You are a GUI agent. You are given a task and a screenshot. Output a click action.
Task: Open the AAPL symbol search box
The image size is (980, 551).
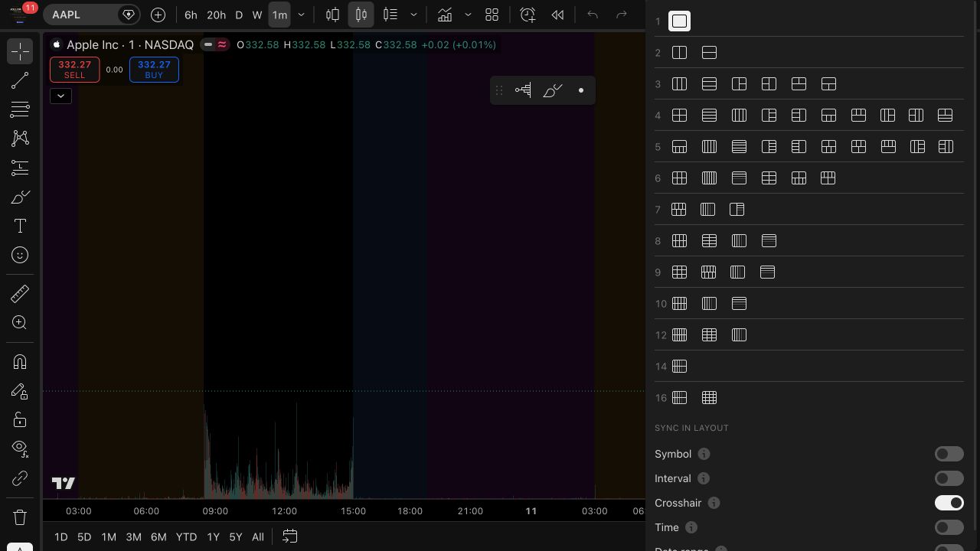80,15
